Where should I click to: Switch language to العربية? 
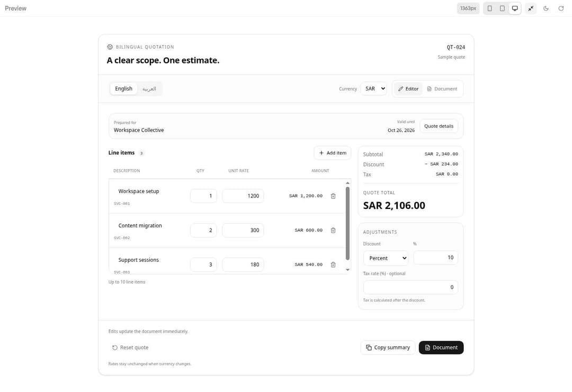click(x=149, y=88)
